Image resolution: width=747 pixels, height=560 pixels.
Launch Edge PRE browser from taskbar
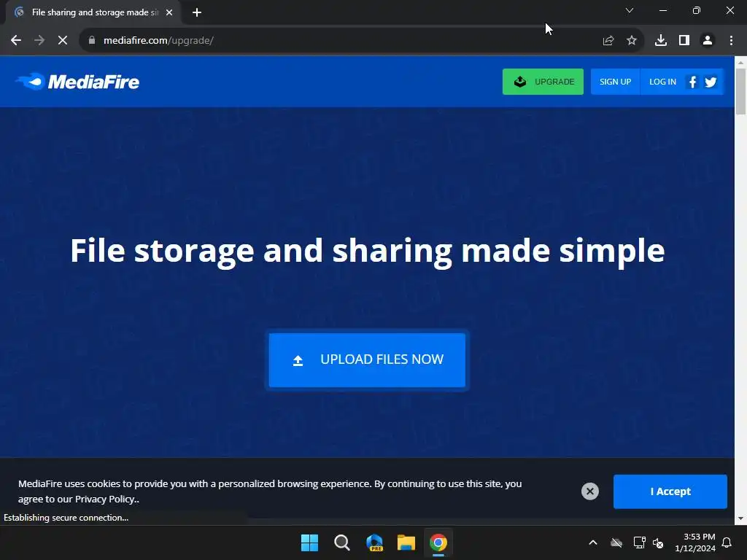tap(374, 542)
